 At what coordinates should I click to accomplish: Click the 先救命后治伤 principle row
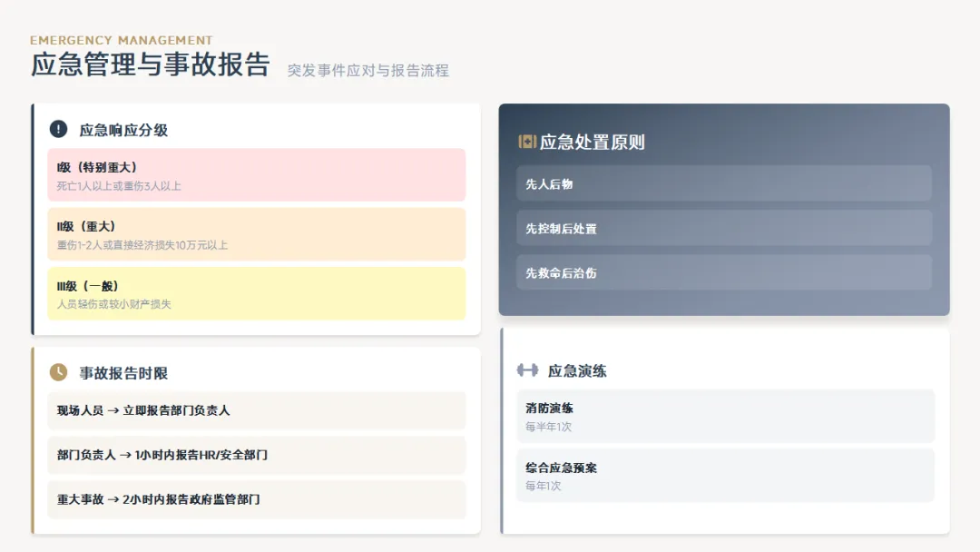click(x=724, y=272)
